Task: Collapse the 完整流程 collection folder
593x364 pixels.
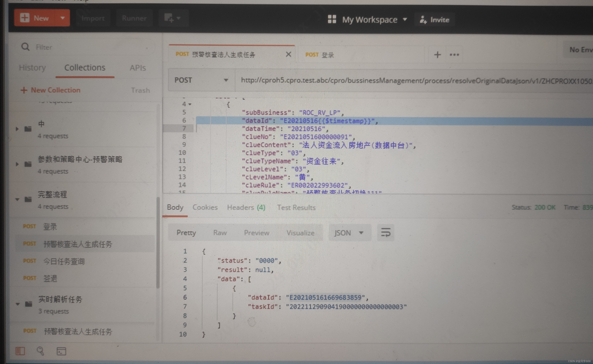Action: (x=17, y=199)
